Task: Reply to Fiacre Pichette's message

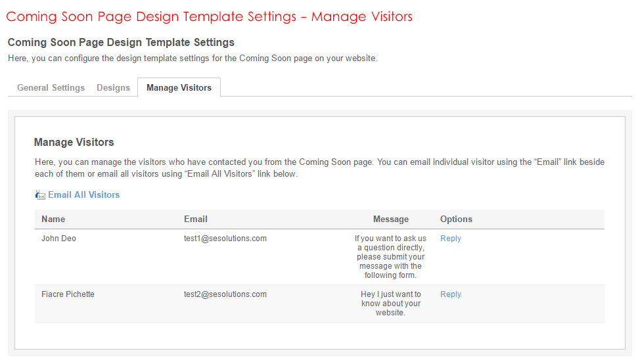Action: pos(451,294)
